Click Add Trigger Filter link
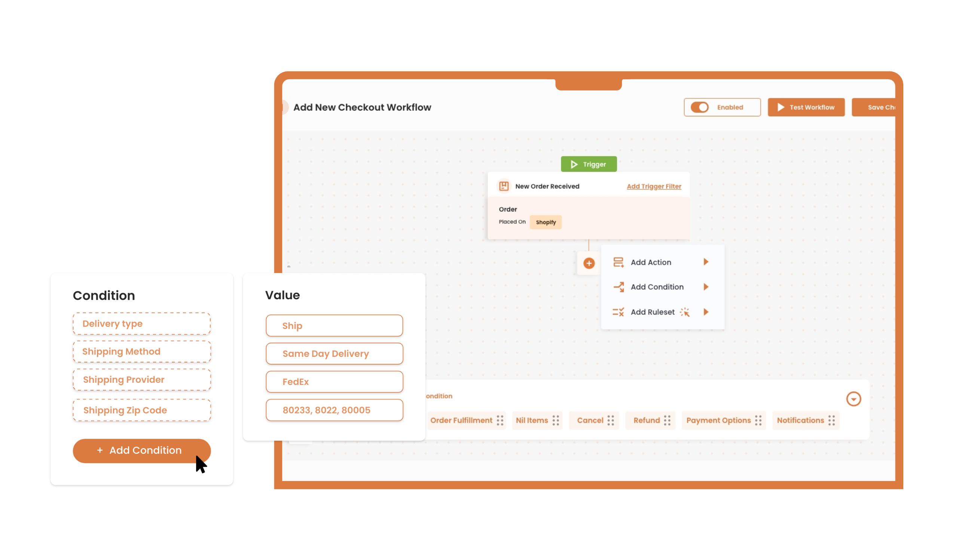This screenshot has height=560, width=962. (654, 186)
